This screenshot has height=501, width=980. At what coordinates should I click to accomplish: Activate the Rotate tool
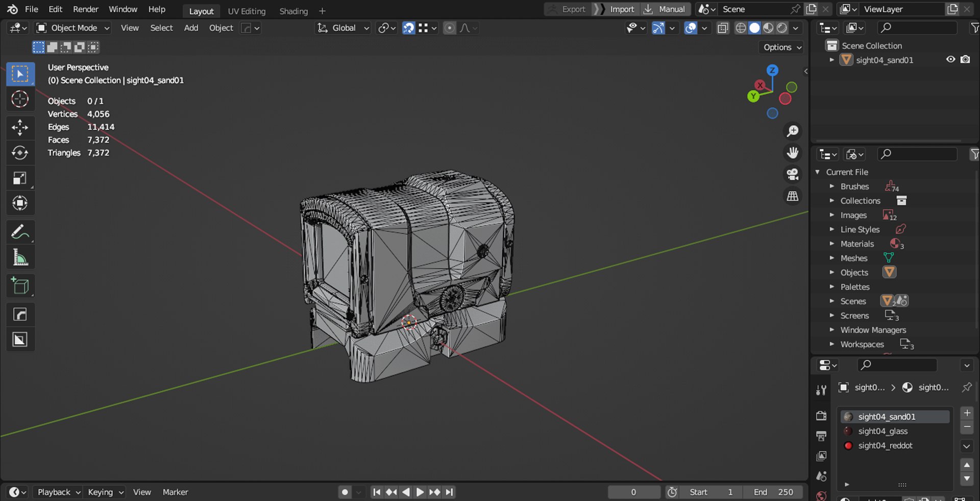coord(20,153)
